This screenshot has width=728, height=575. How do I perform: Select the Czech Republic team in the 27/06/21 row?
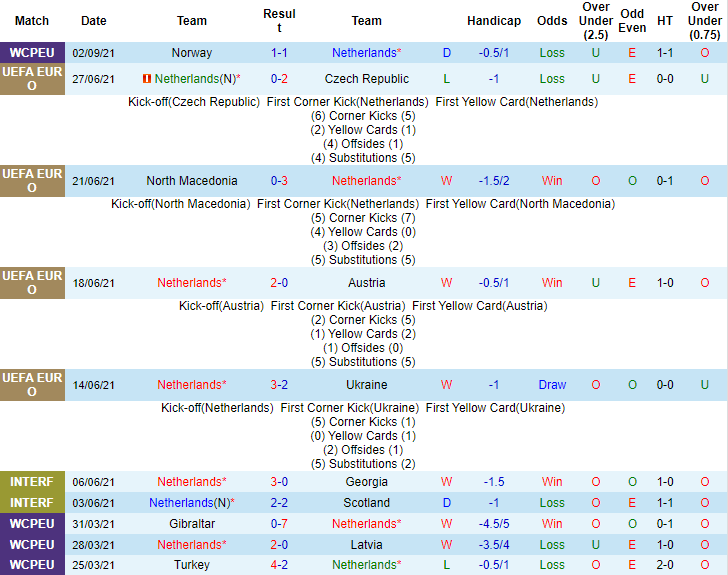pos(366,79)
